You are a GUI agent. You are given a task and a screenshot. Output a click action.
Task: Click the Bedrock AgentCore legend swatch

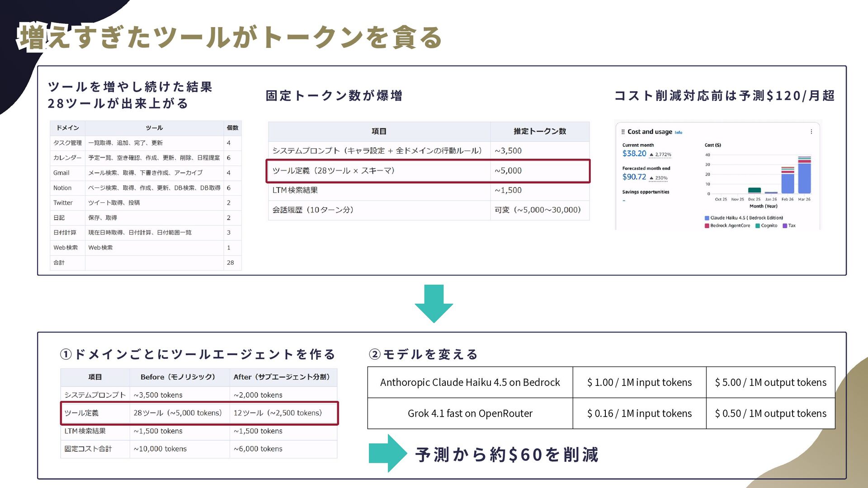707,225
